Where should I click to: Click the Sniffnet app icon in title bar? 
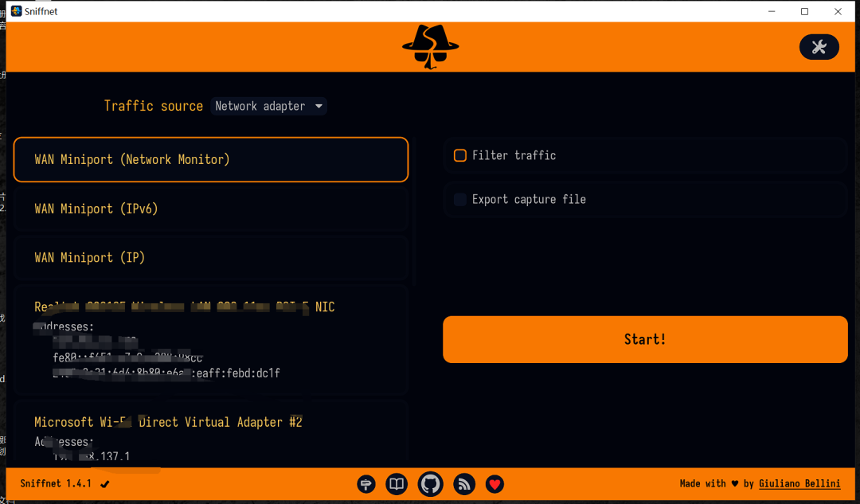point(17,11)
